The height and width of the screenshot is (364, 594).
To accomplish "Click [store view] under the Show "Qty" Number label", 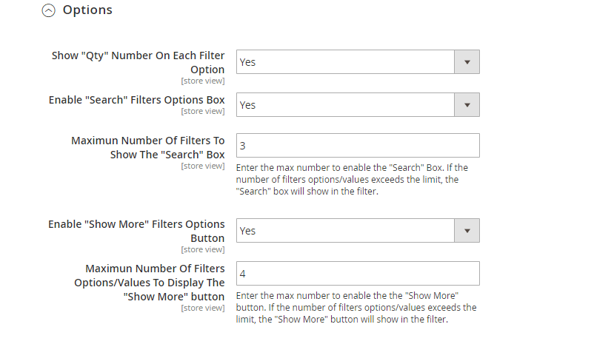I will [x=203, y=81].
